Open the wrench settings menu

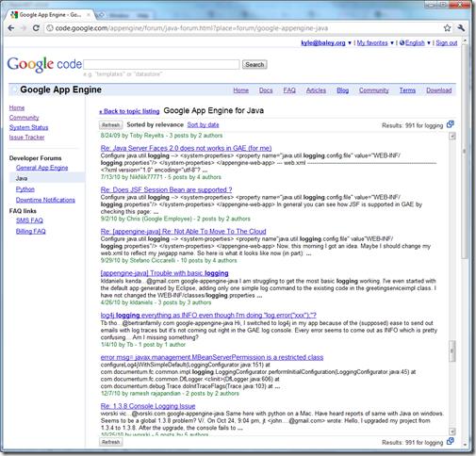[x=461, y=28]
